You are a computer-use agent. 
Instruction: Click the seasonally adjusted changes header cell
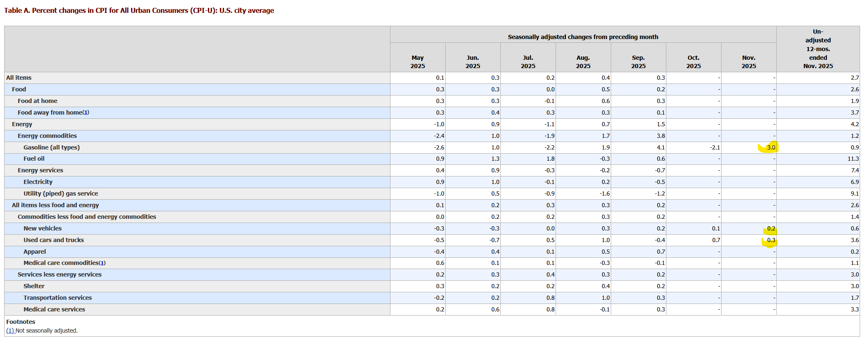pos(583,37)
